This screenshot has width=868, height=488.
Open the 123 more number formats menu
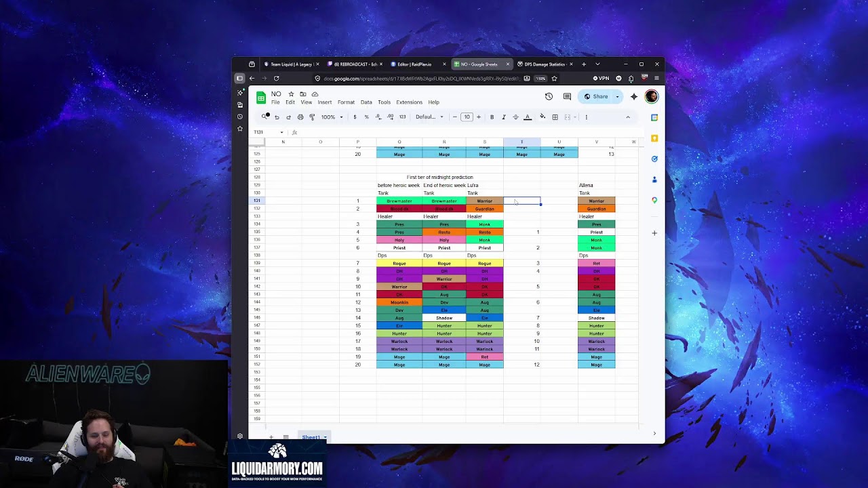coord(402,117)
